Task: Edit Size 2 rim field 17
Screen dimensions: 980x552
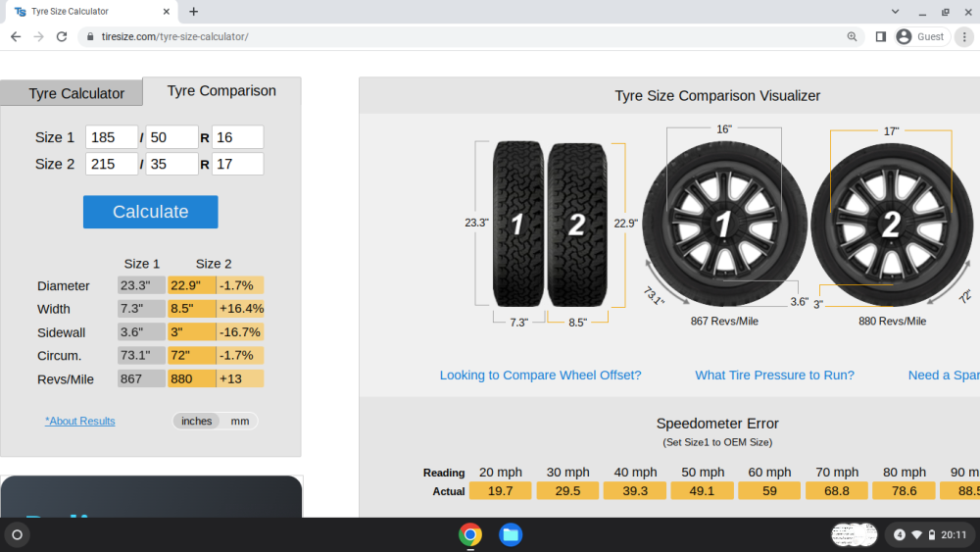Action: pyautogui.click(x=237, y=164)
